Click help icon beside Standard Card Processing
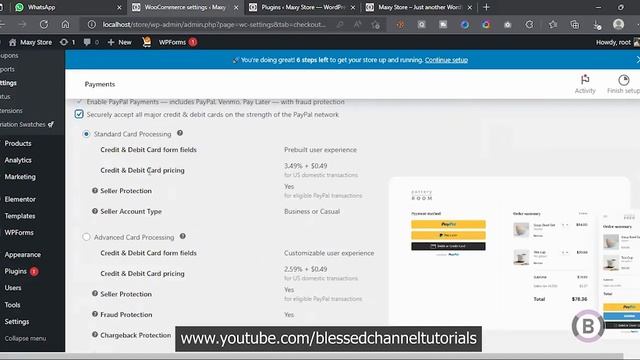 [180, 133]
